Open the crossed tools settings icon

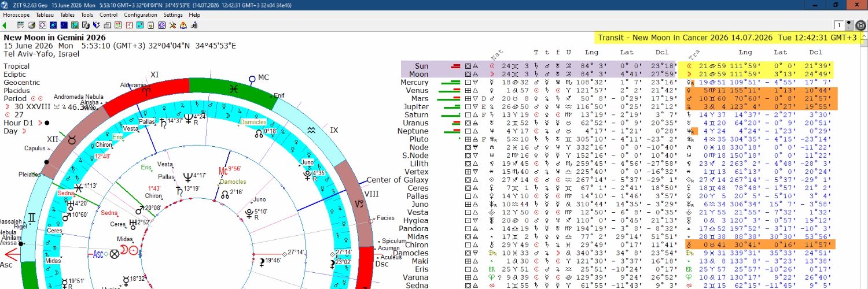coord(172,25)
